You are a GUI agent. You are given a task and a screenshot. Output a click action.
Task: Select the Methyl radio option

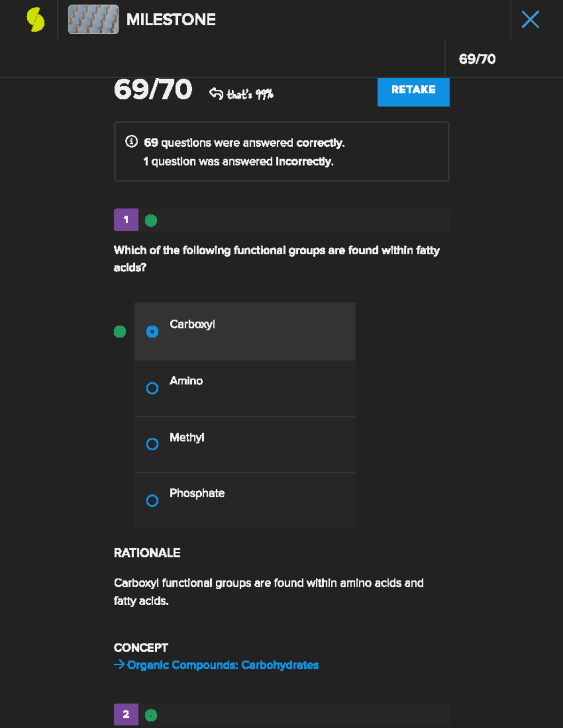(x=152, y=444)
